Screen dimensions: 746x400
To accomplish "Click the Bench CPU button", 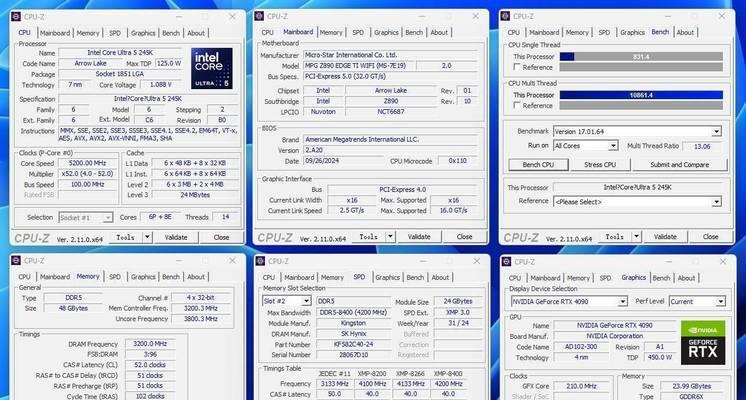I will point(538,165).
